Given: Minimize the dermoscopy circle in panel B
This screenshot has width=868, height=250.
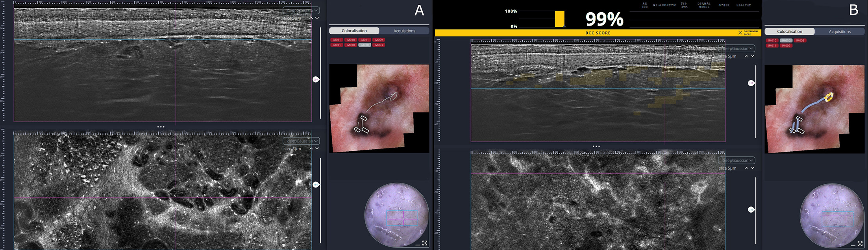Looking at the screenshot, I should pyautogui.click(x=853, y=246).
